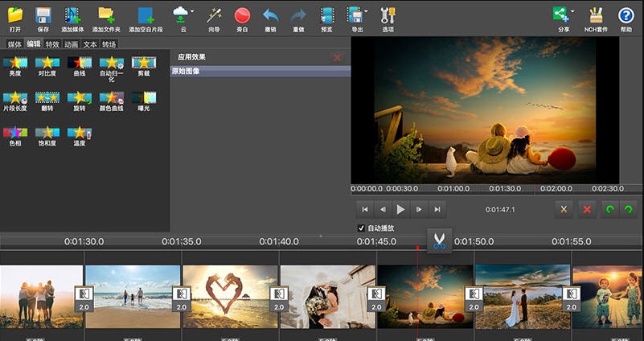Image resolution: width=644 pixels, height=341 pixels.
Task: Expand the 导出 export dropdown arrow
Action: [x=366, y=11]
